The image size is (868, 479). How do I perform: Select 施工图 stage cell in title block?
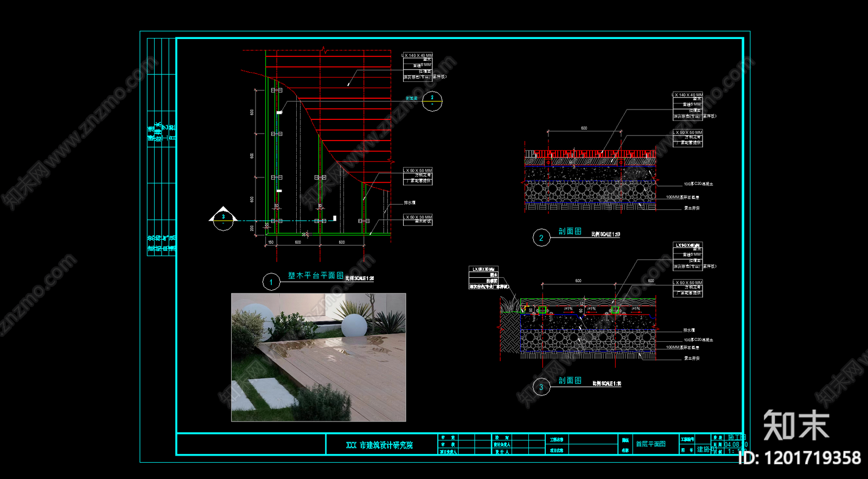(x=737, y=437)
